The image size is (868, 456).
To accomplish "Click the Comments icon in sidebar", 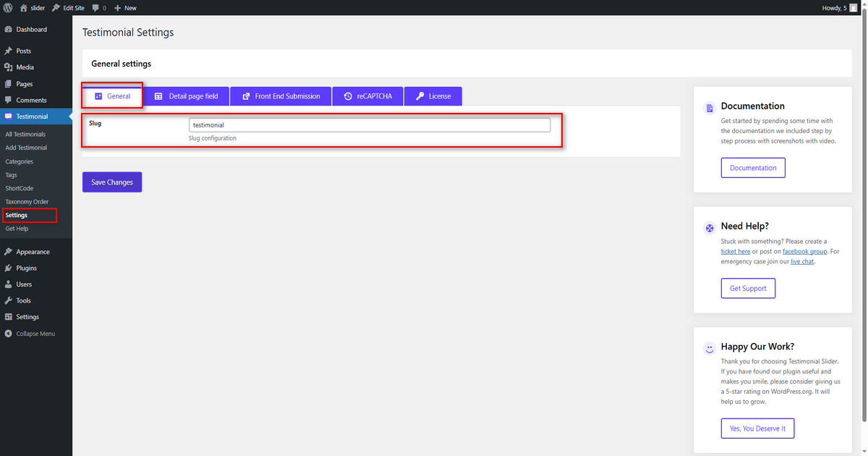I will click(x=8, y=100).
